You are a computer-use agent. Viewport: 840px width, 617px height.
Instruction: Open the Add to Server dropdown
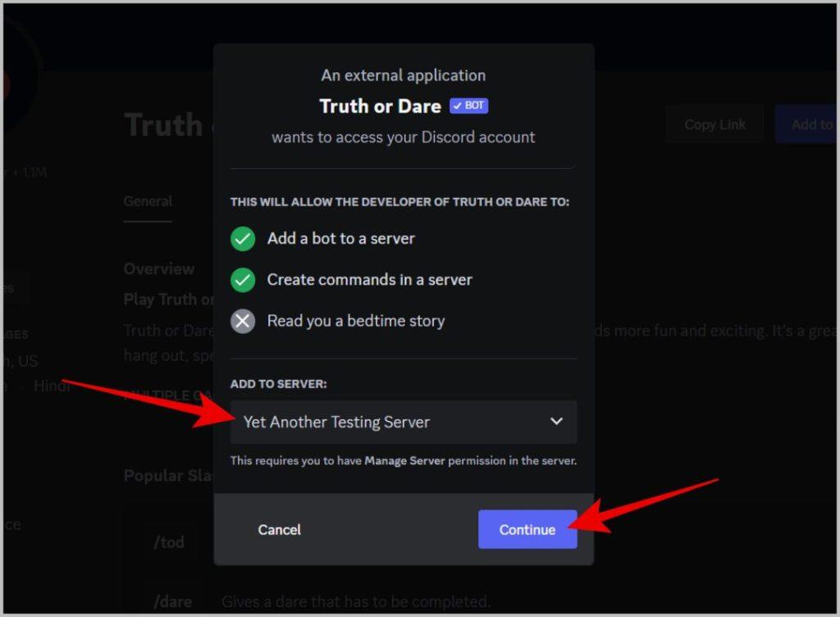pos(404,422)
